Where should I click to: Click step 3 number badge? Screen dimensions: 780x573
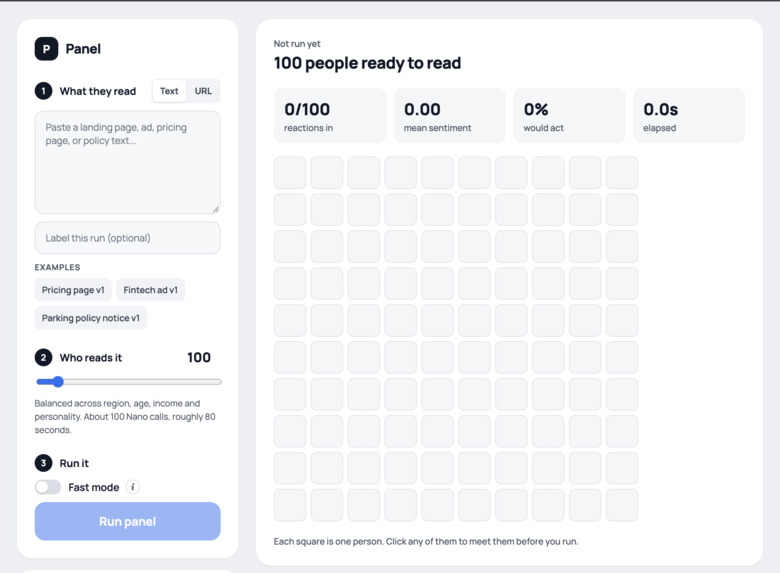43,463
